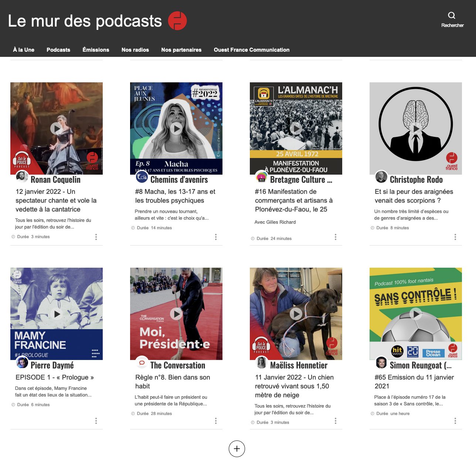Screen dimensions: 476x463
Task: Open three-dot menu on Bretagne Culture card
Action: coord(335,237)
